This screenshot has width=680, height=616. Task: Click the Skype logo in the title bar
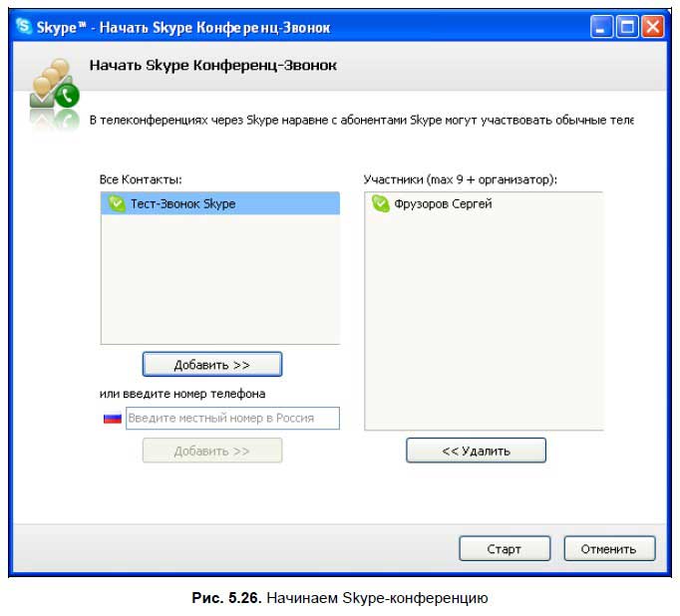click(x=25, y=26)
